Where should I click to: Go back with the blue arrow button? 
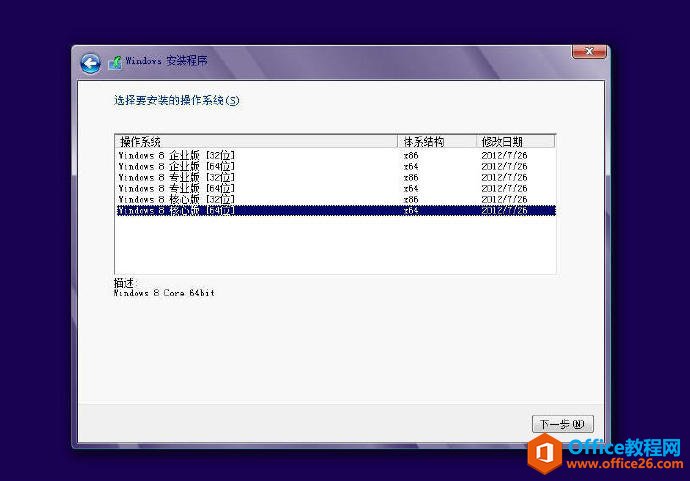click(91, 64)
